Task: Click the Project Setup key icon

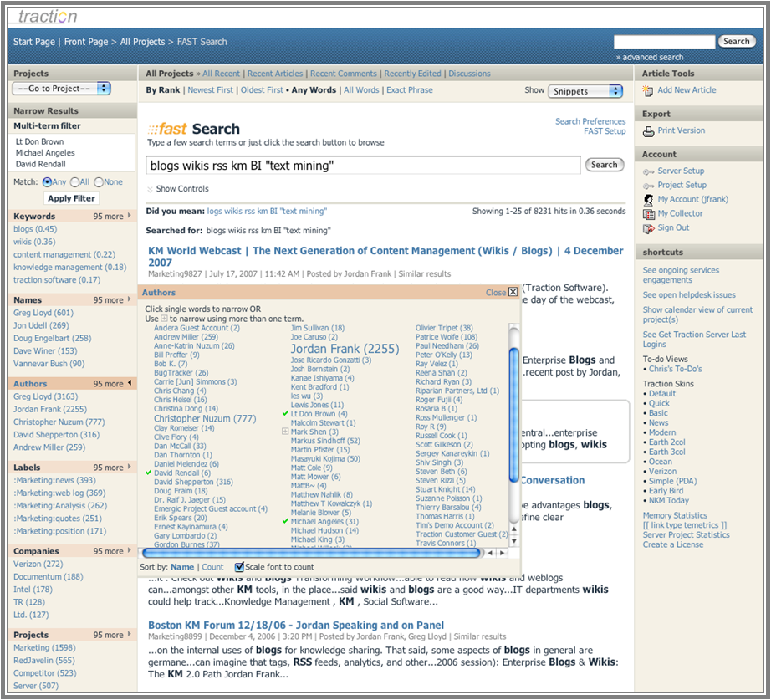Action: tap(649, 186)
